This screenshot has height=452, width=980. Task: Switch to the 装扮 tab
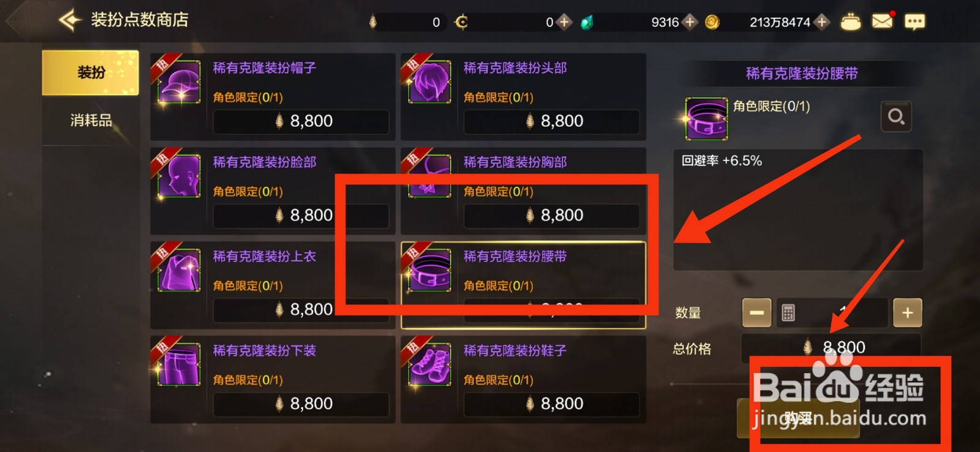click(91, 73)
